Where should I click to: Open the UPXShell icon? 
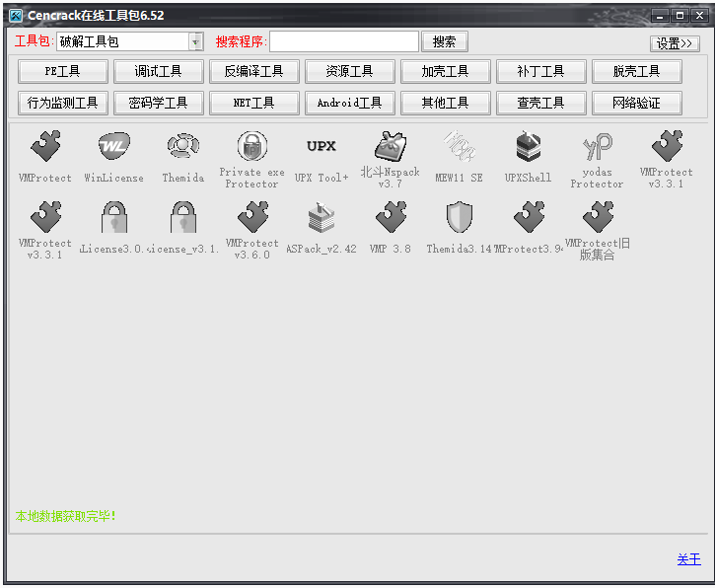pos(528,148)
